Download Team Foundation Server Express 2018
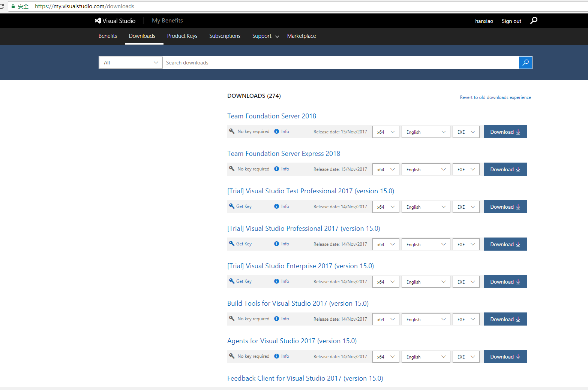588x390 pixels. click(505, 169)
